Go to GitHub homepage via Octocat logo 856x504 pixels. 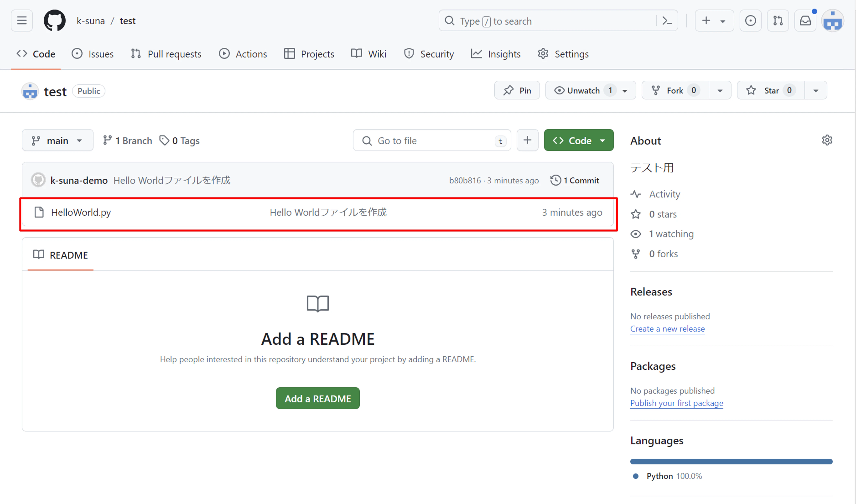tap(55, 21)
